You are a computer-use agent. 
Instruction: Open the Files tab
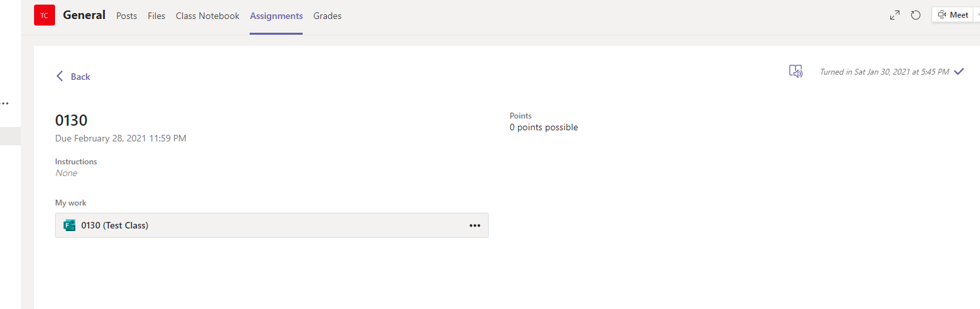click(x=157, y=16)
